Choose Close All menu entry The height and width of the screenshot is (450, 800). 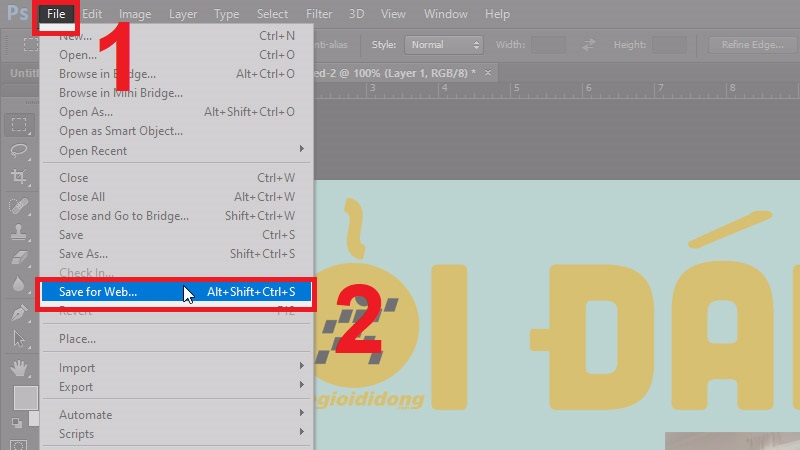(177, 196)
